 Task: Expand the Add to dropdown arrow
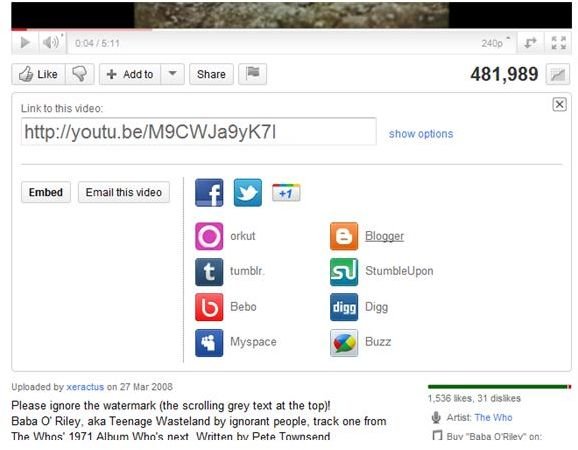172,74
